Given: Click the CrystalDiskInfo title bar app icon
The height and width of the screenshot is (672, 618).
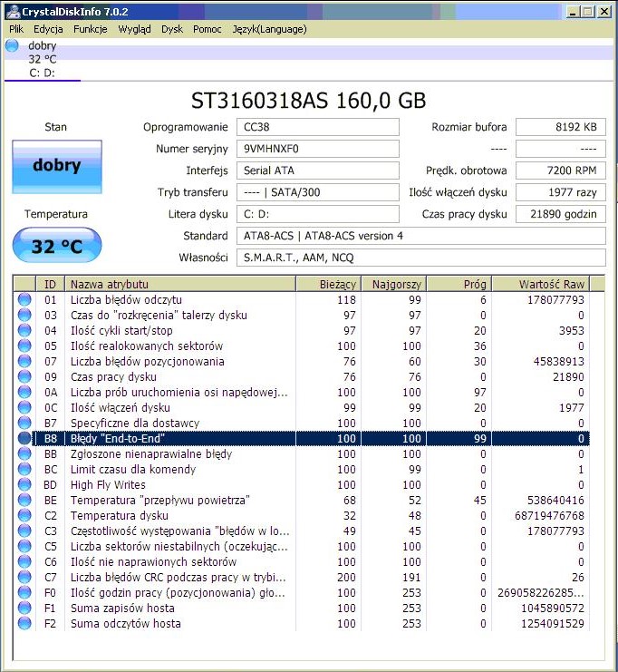Looking at the screenshot, I should 14,12.
